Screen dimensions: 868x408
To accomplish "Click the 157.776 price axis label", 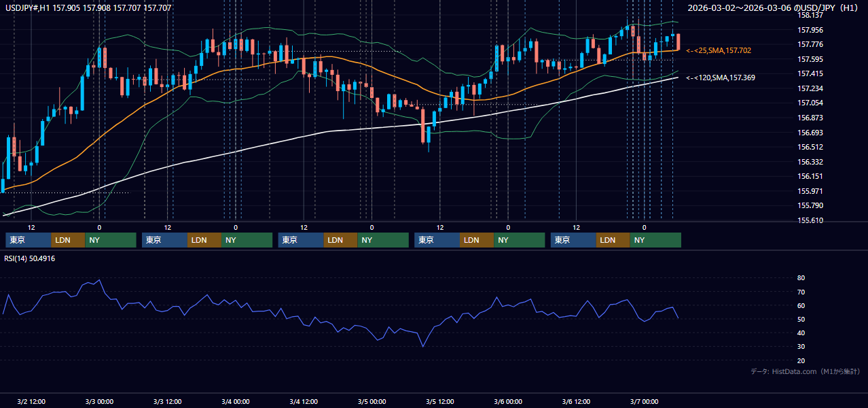I will tap(810, 44).
